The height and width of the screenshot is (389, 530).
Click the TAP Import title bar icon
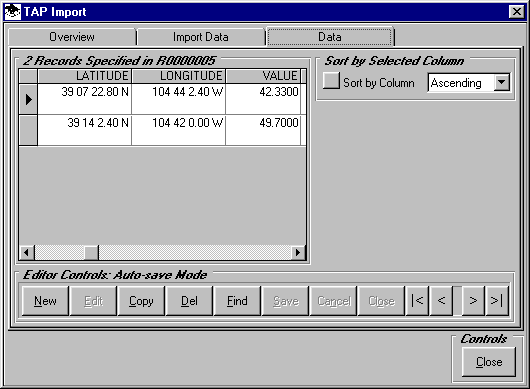click(x=13, y=12)
